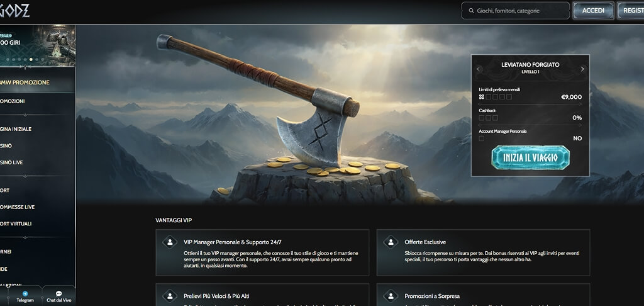Open the REGIST registration button

pyautogui.click(x=630, y=11)
